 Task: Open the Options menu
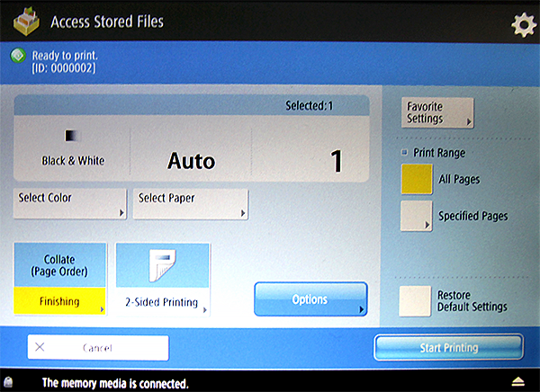tap(310, 299)
